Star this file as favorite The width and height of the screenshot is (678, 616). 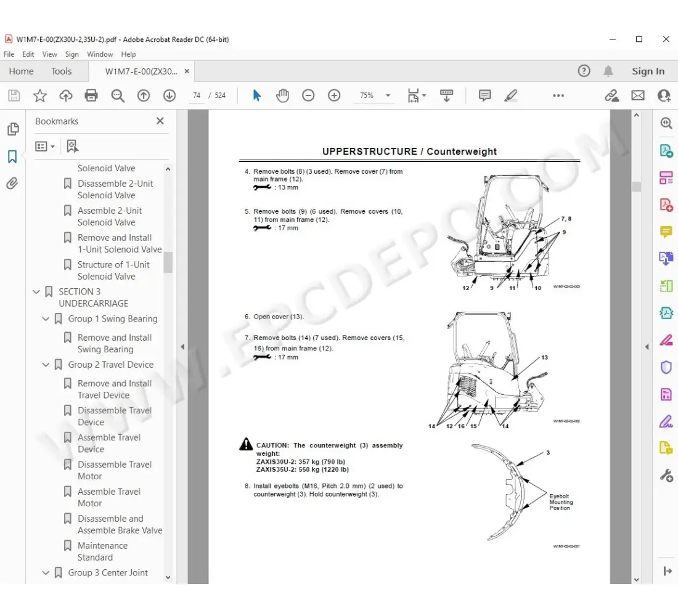40,95
